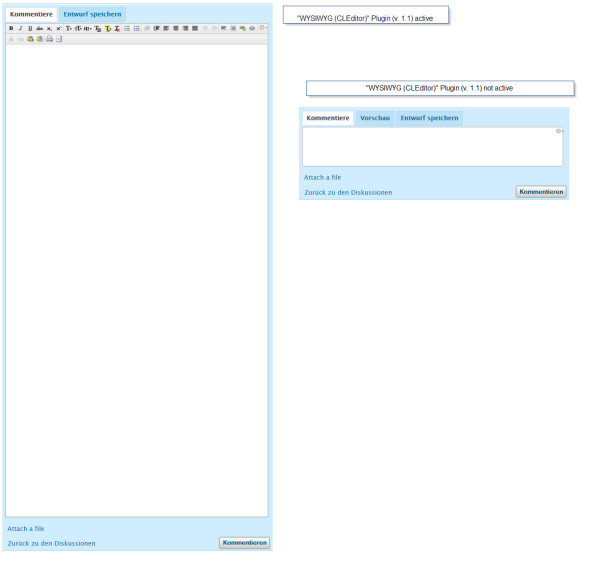Insert a bulleted list
The height and width of the screenshot is (566, 600).
127,28
